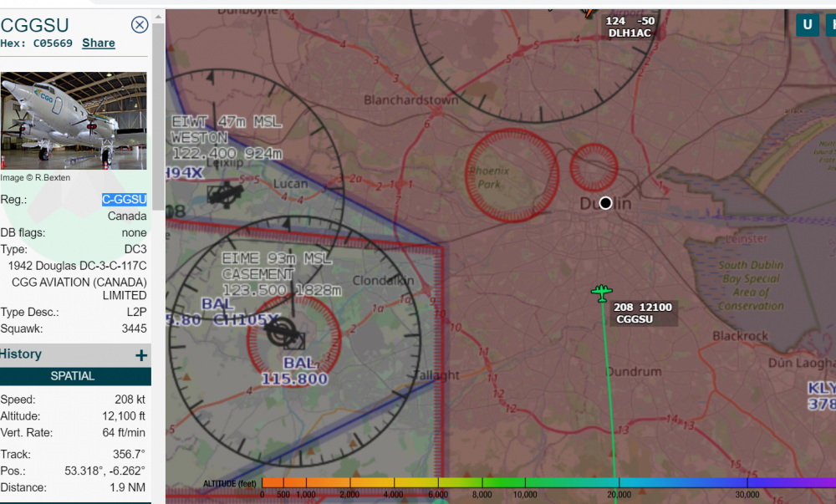
Task: Open the CGG DC-3 aircraft photo
Action: [x=74, y=120]
